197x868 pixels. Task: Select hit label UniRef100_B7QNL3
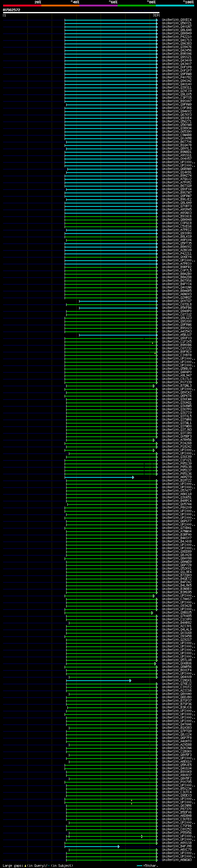(x=177, y=386)
